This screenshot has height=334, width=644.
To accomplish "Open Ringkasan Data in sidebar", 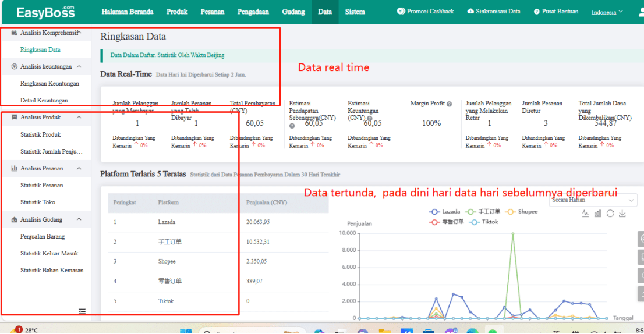I will coord(40,49).
